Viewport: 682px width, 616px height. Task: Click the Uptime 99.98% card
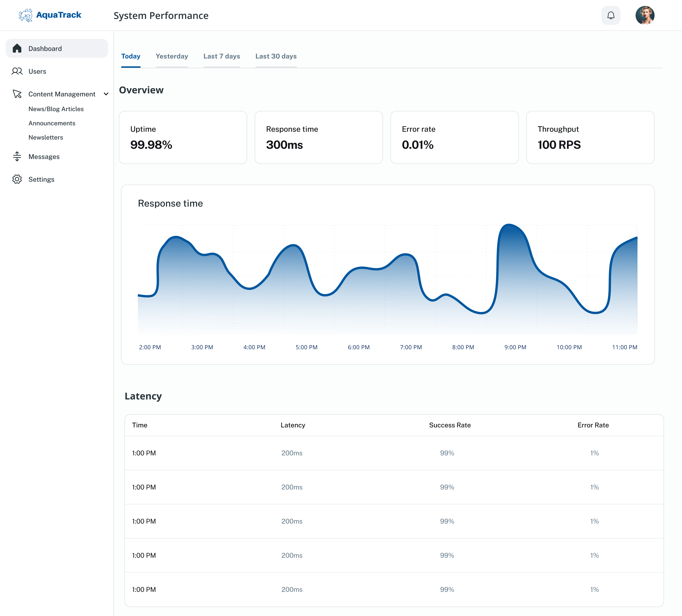coord(183,137)
